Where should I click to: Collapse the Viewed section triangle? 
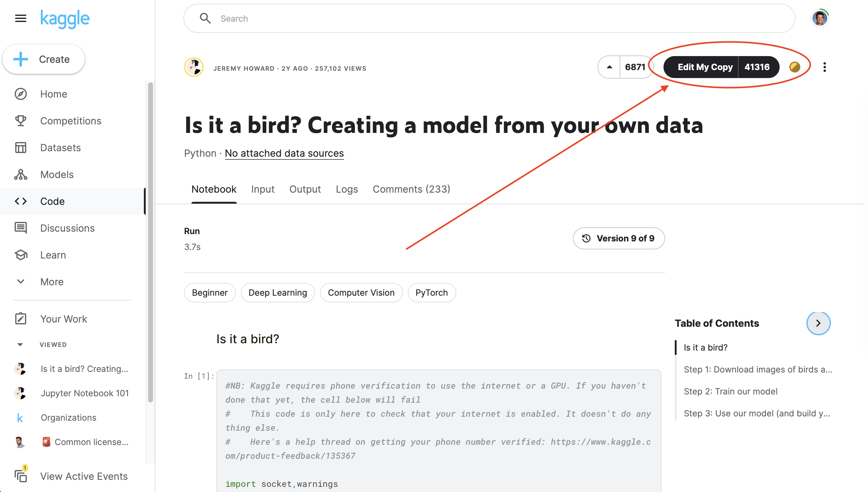point(20,345)
